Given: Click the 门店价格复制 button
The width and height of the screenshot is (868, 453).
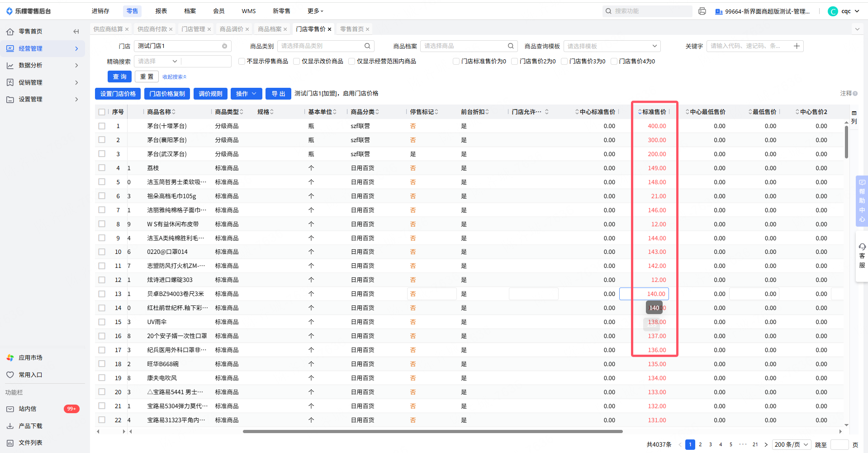Looking at the screenshot, I should pyautogui.click(x=167, y=94).
